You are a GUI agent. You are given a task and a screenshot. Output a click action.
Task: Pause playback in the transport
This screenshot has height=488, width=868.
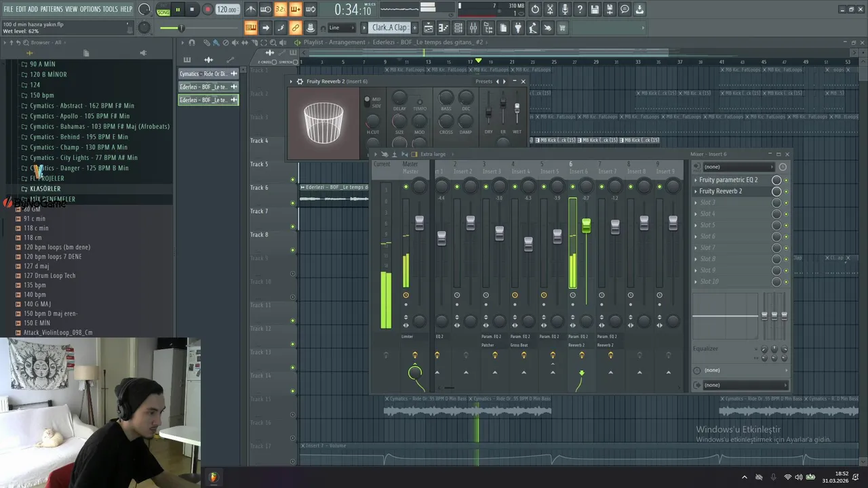tap(178, 9)
